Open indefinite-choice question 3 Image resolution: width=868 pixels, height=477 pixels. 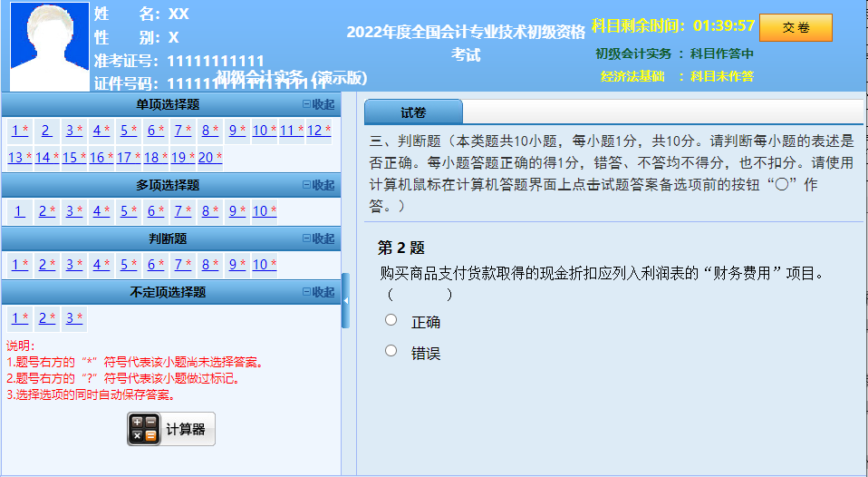tap(72, 318)
